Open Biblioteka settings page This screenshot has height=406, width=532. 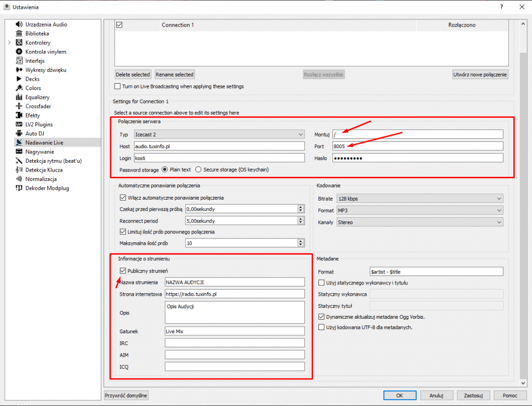(x=37, y=33)
